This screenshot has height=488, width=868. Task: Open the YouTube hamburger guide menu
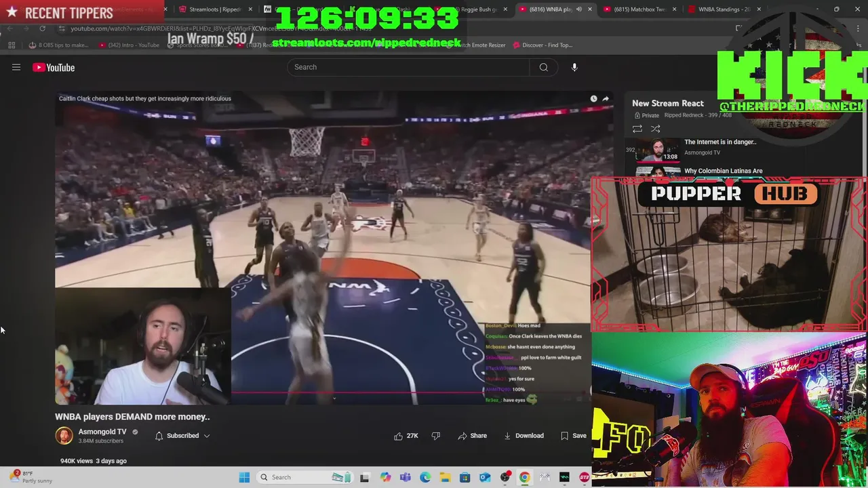pyautogui.click(x=16, y=67)
